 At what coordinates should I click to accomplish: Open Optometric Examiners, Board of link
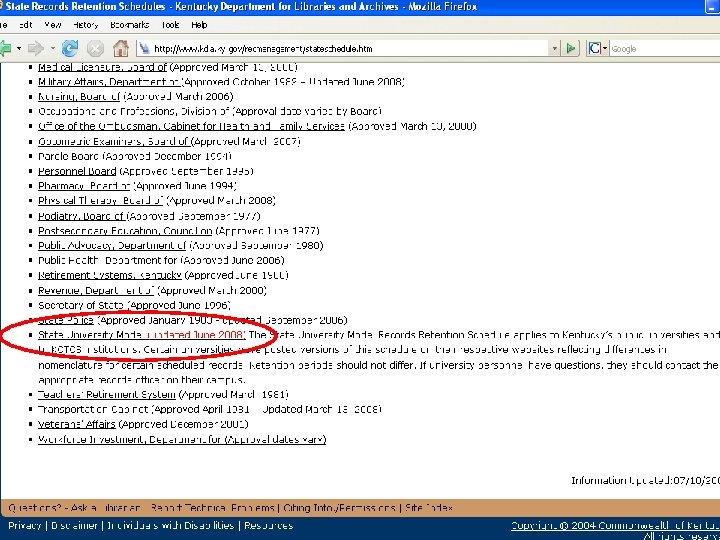[x=112, y=141]
